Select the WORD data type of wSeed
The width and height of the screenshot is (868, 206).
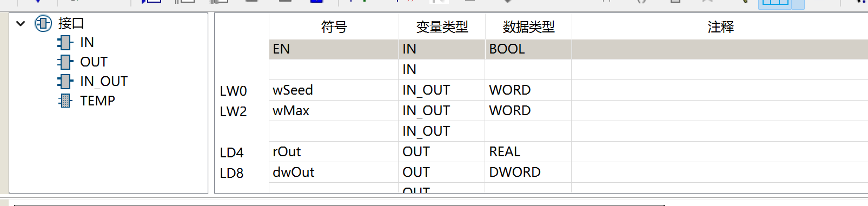click(528, 90)
